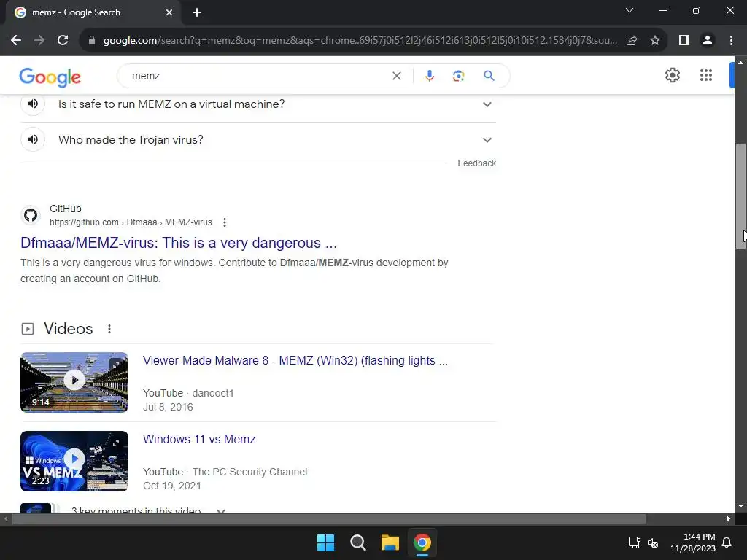Bookmark this page with the star icon
This screenshot has height=560, width=747.
[x=655, y=41]
